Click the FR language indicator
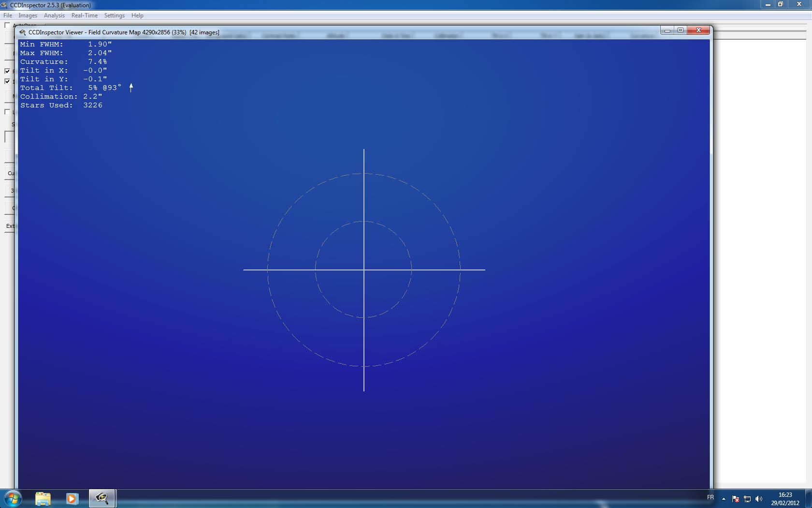Screen dimensions: 812x508 click(710, 497)
